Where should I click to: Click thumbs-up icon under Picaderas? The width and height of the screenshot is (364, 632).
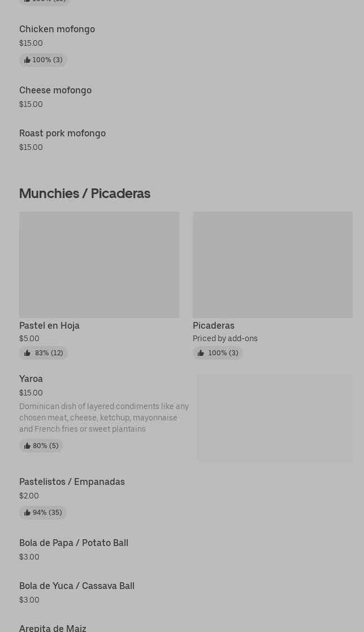click(201, 353)
